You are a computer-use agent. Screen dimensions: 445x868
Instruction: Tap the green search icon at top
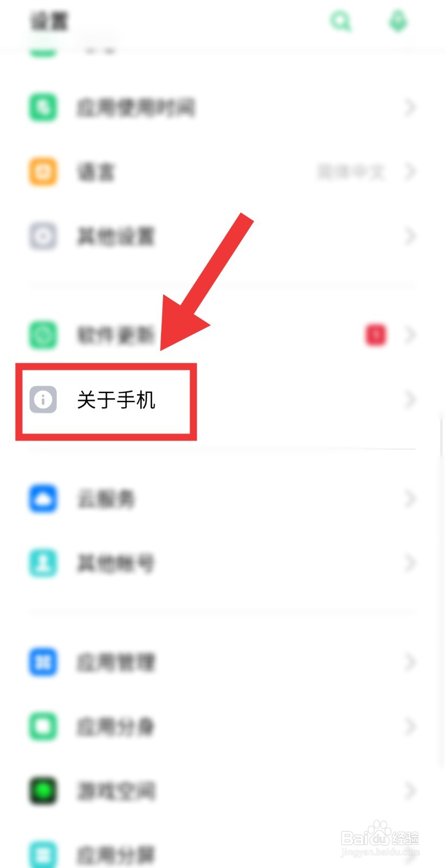pyautogui.click(x=341, y=22)
